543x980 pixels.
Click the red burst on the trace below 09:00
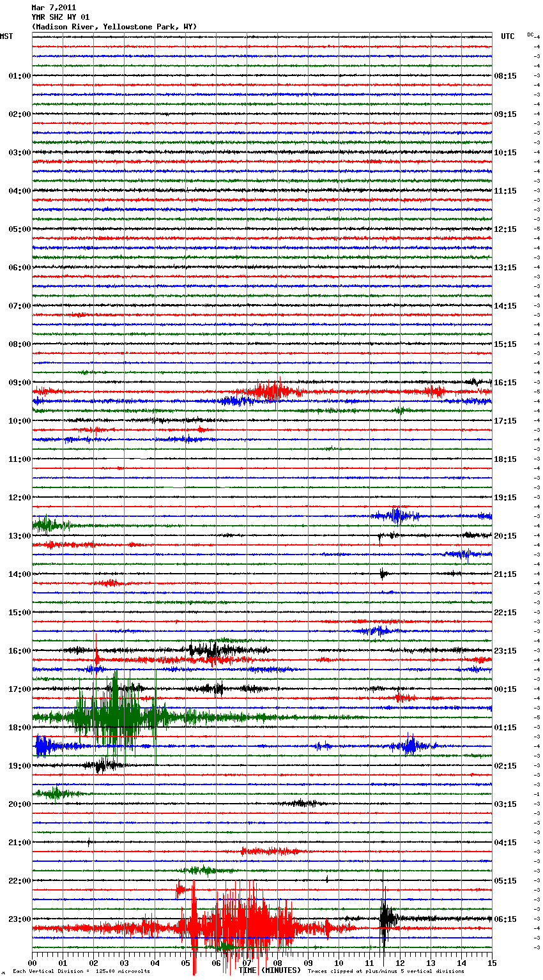271,390
